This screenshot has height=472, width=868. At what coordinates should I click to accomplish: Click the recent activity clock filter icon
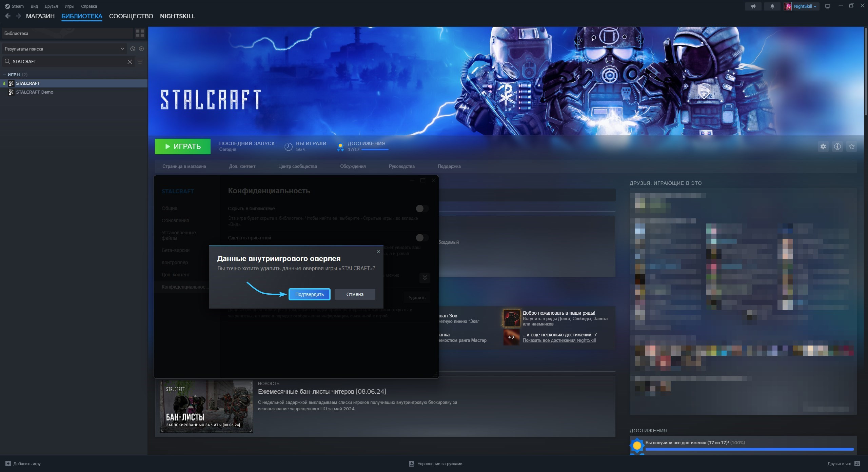click(x=133, y=49)
